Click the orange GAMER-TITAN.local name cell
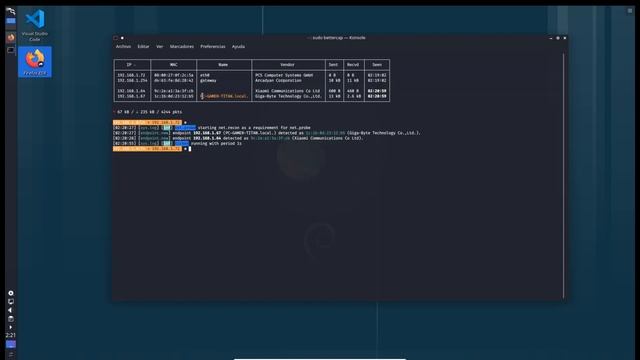Screen dimensions: 640x360 224,96
